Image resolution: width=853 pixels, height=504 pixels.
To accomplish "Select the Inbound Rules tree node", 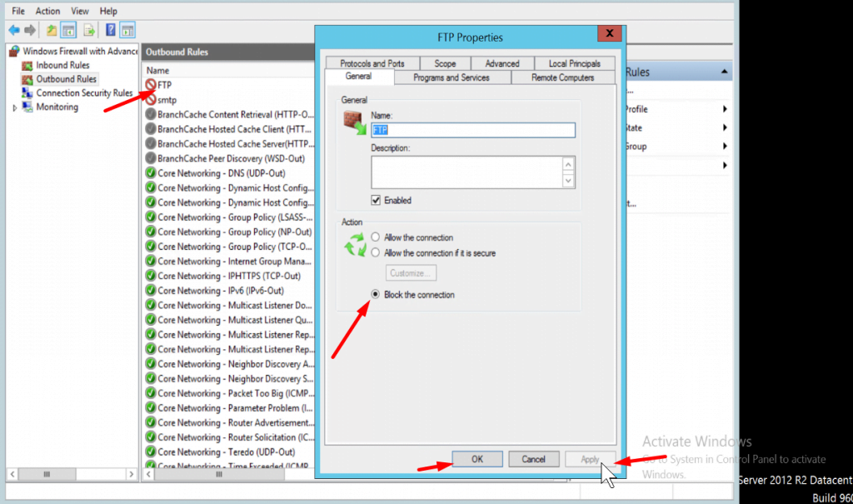I will point(62,65).
